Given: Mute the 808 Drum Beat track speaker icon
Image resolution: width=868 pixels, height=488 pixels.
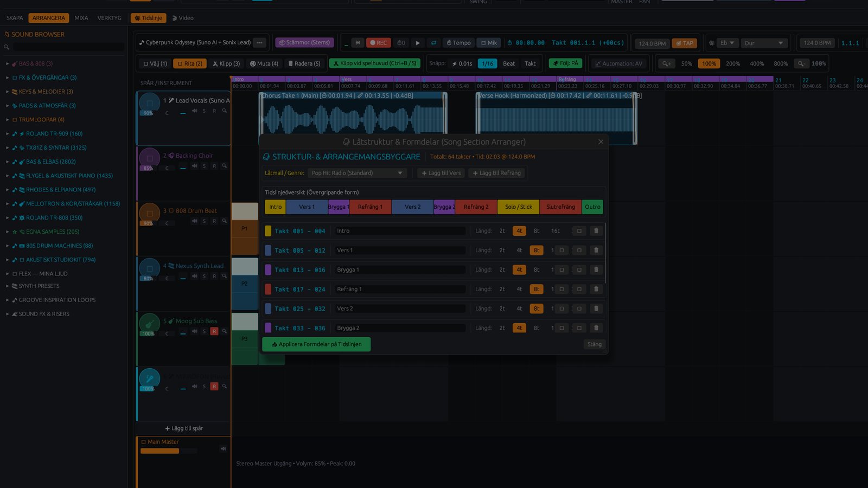Looking at the screenshot, I should point(194,221).
